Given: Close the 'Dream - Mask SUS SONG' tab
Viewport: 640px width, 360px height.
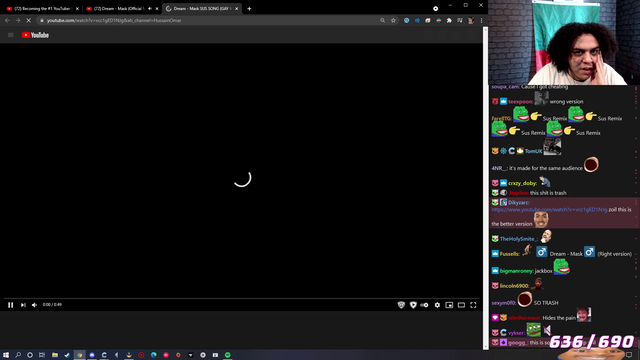Looking at the screenshot, I should click(x=236, y=9).
